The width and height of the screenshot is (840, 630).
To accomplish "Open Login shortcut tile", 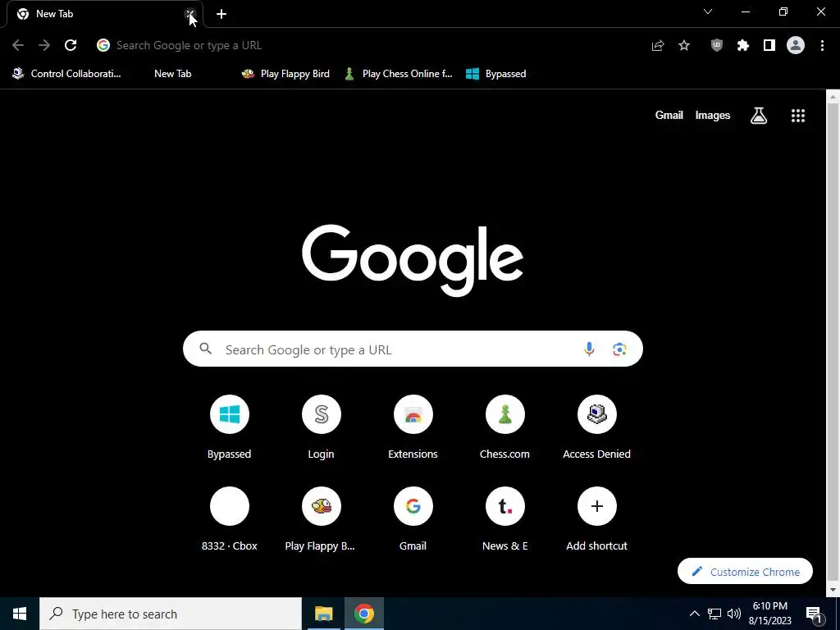I will 321,427.
